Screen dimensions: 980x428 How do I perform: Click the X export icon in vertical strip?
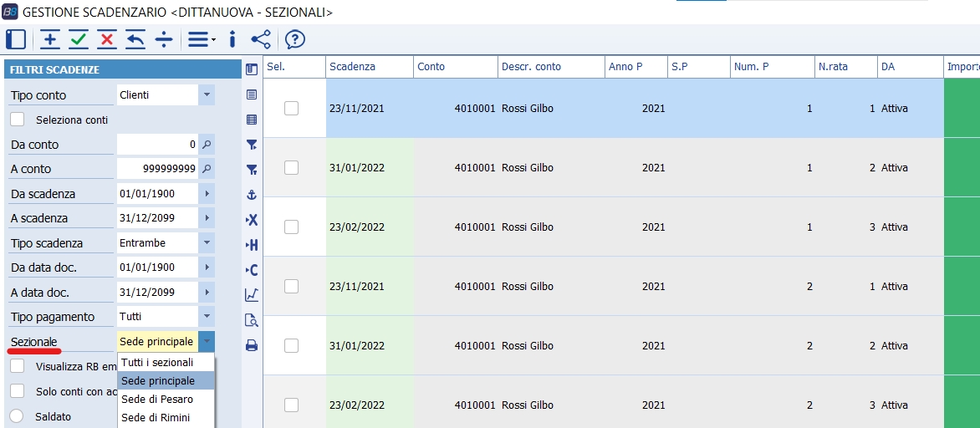pos(252,219)
